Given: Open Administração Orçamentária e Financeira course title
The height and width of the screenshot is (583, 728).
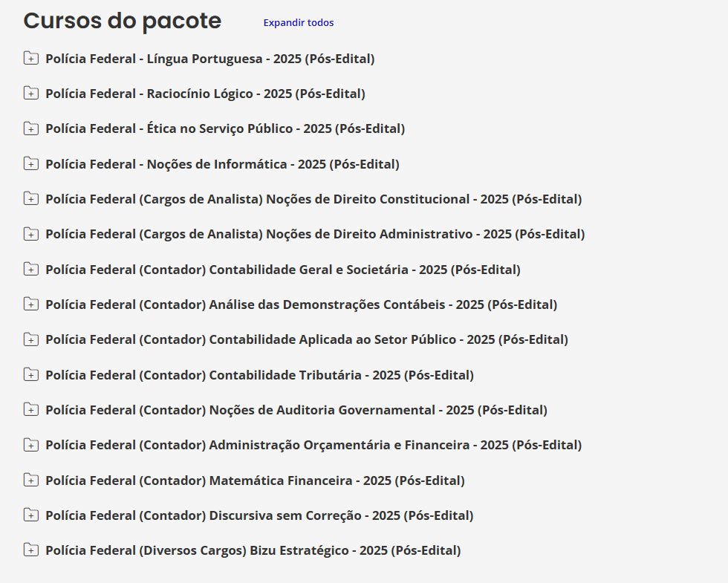Looking at the screenshot, I should tap(313, 445).
